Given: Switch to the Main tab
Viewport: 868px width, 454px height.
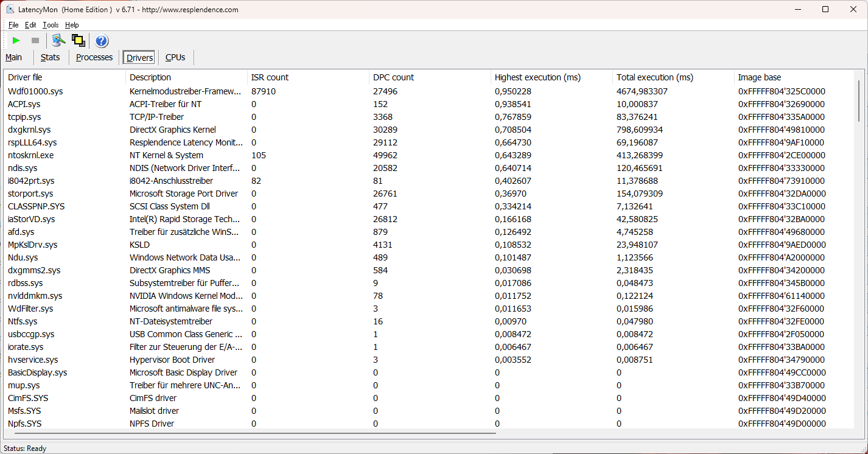Looking at the screenshot, I should point(14,57).
